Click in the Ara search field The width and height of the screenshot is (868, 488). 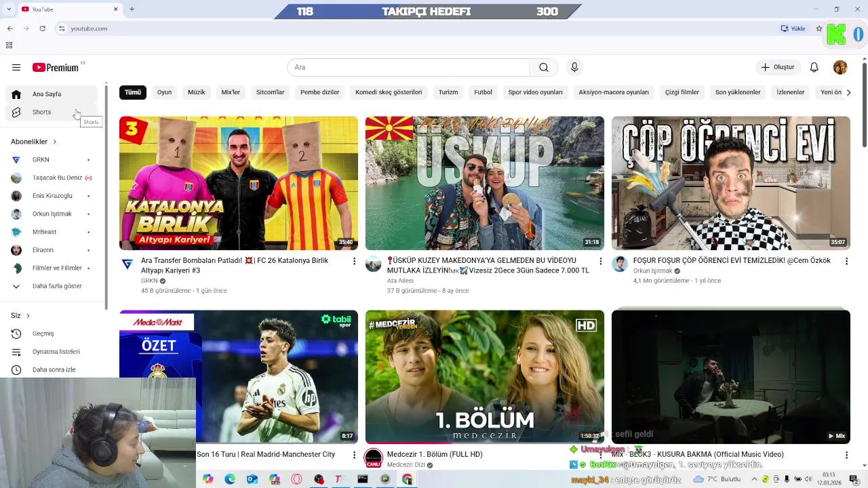(x=409, y=67)
